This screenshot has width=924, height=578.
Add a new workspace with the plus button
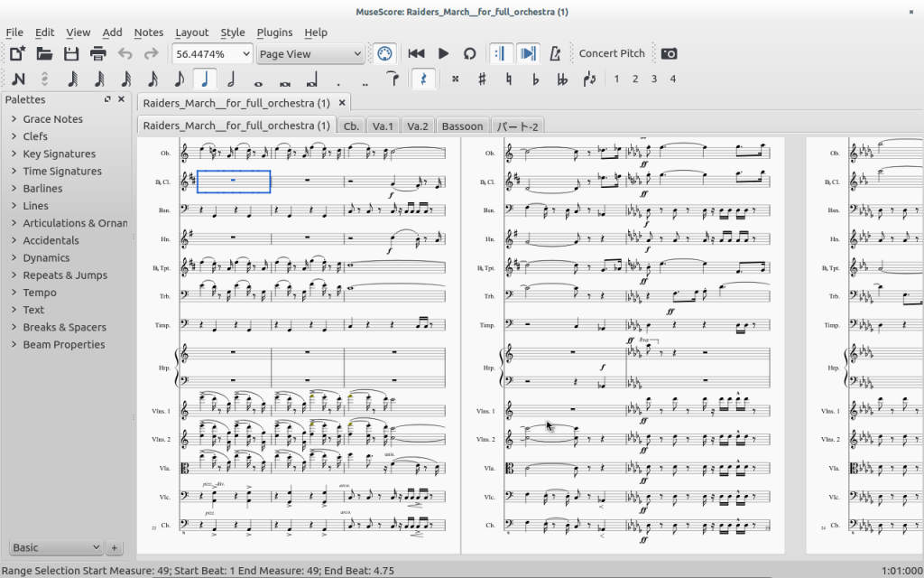point(115,547)
